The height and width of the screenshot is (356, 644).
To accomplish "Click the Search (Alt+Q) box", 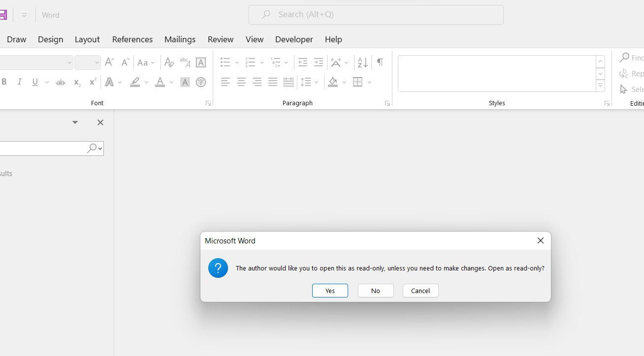I will [x=376, y=14].
